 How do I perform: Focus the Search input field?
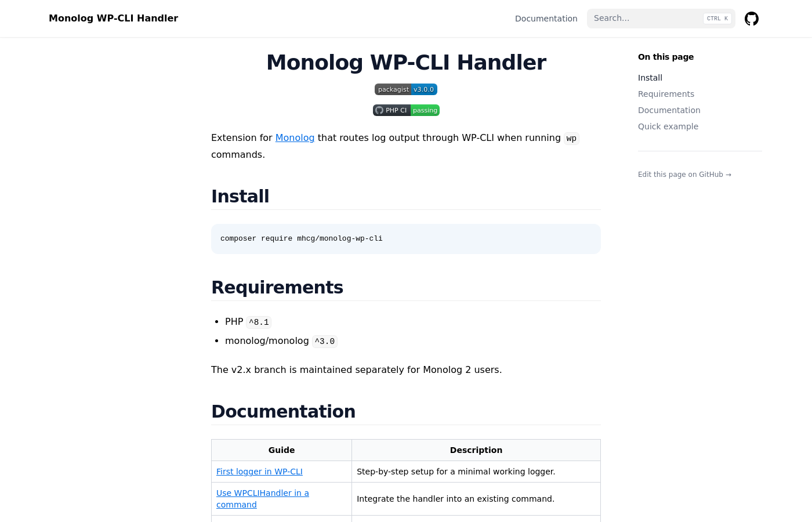pyautogui.click(x=661, y=19)
